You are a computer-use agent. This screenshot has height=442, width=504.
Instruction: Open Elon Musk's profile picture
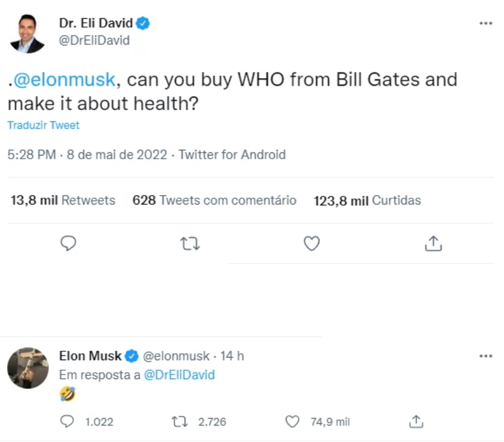(28, 368)
